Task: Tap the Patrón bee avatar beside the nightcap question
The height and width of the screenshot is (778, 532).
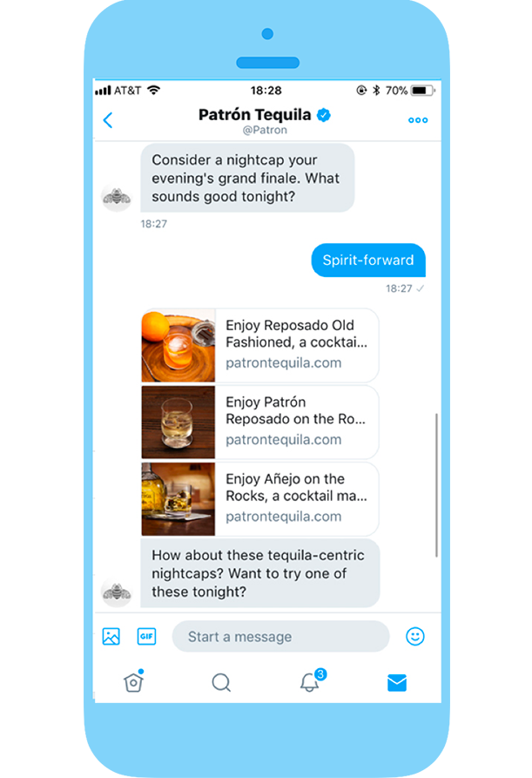Action: pos(117,197)
